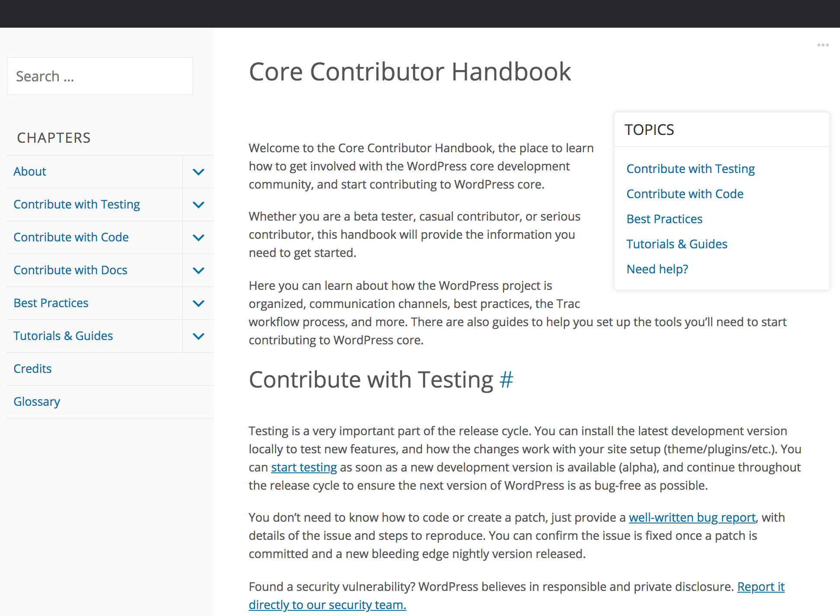Open the Need help? topic
This screenshot has height=616, width=840.
click(657, 269)
